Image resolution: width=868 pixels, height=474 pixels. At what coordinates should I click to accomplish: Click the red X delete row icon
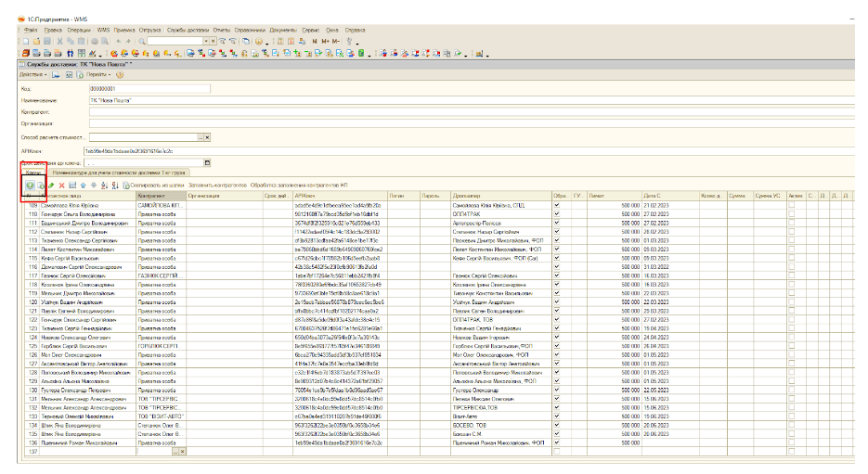[x=61, y=186]
